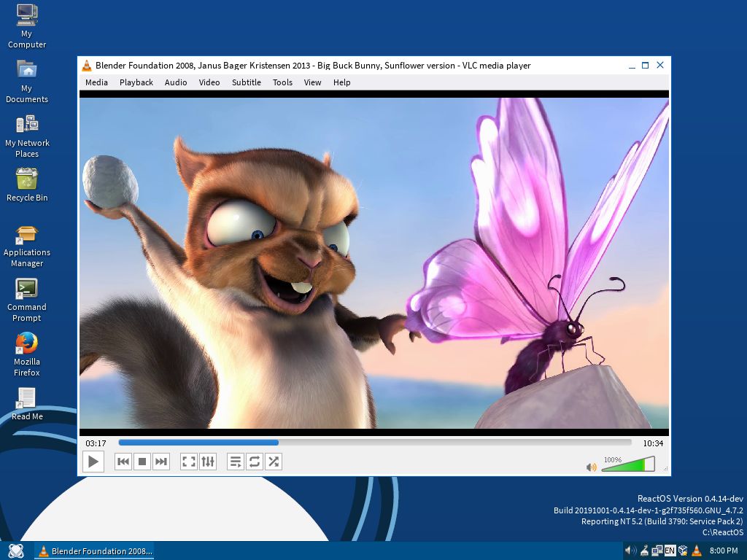Toggle fullscreen video mode
This screenshot has height=560, width=747.
click(x=189, y=462)
